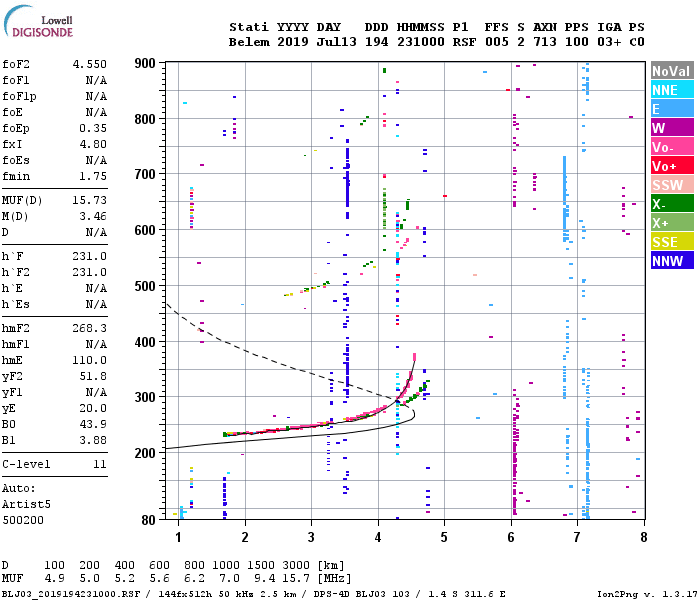Select the Ion2Png version text
Viewport: 700px width, 600px height.
(647, 594)
